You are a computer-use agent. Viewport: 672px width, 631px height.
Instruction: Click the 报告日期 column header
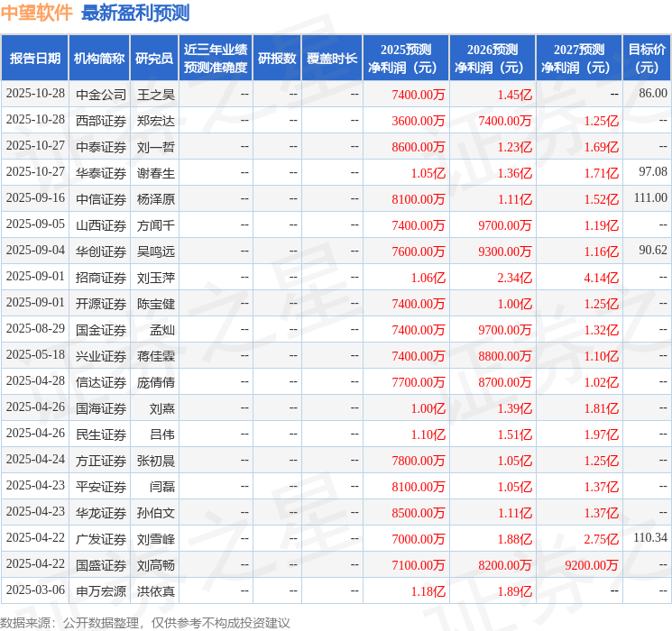34,59
